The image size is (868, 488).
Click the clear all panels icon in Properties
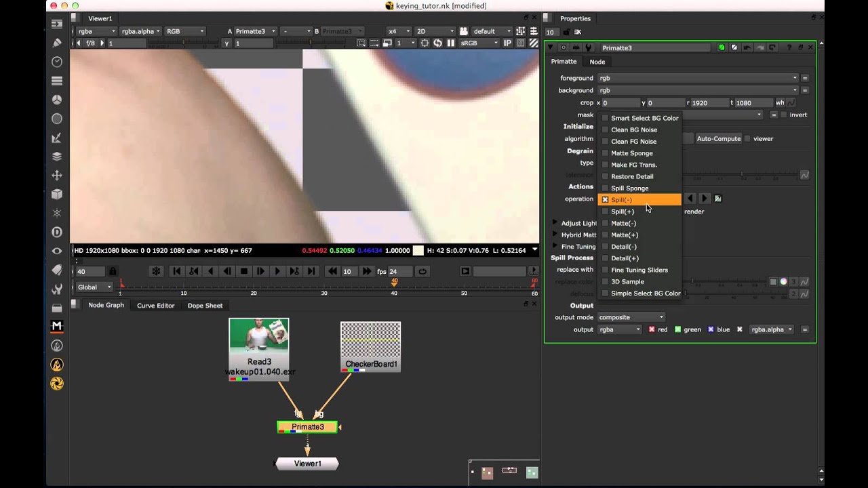578,32
